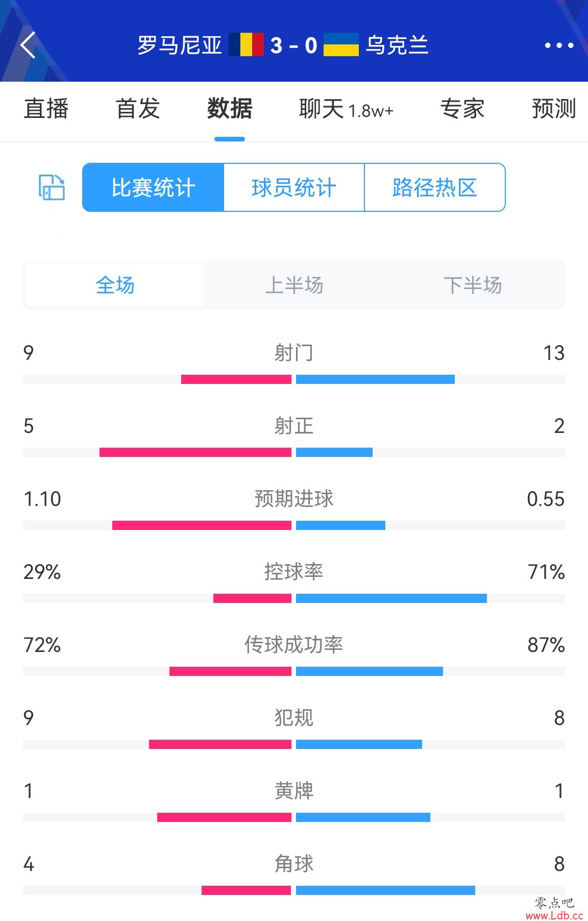Screen dimensions: 588x921
Task: Open the three-dot more menu
Action: tap(559, 45)
